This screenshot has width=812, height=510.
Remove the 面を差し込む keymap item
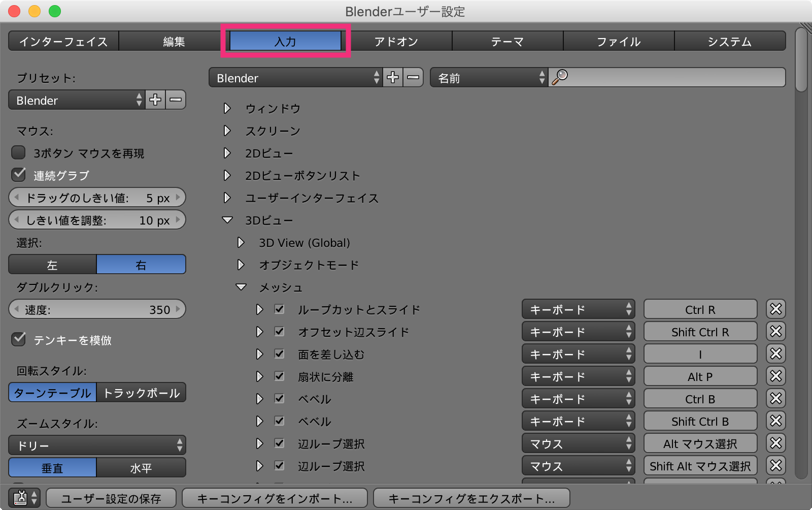click(x=776, y=354)
